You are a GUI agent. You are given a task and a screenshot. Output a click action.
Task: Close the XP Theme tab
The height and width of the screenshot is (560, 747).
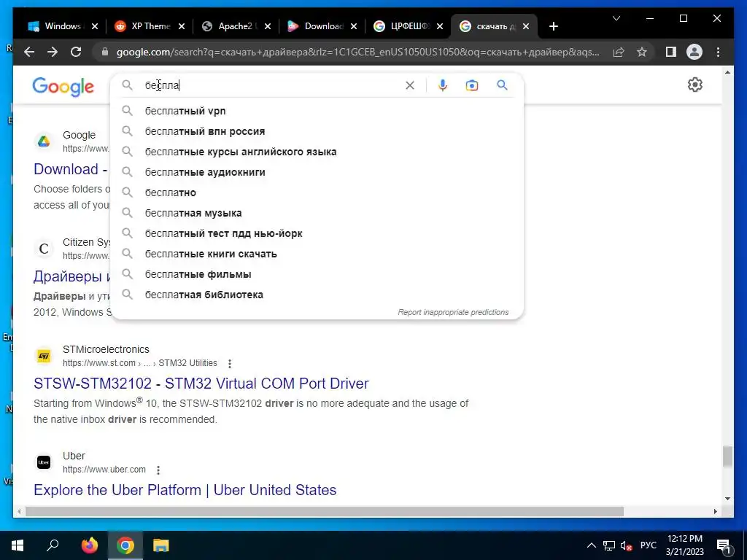coord(181,27)
